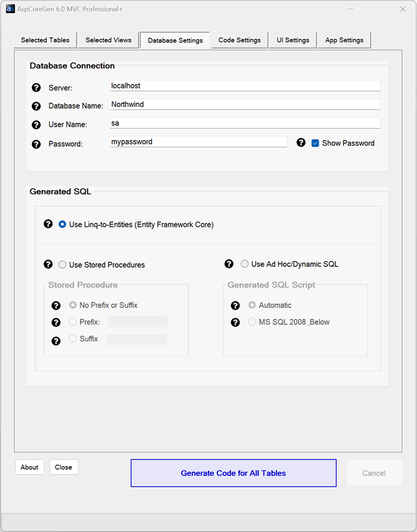Select the Automatic SQL script option

[252, 305]
